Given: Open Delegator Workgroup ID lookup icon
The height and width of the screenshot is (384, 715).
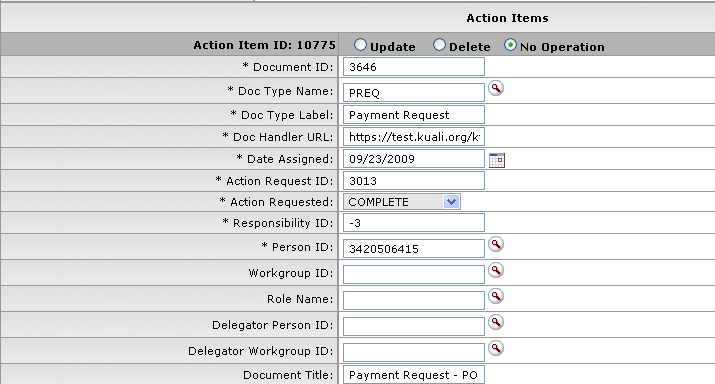Looking at the screenshot, I should [x=496, y=348].
